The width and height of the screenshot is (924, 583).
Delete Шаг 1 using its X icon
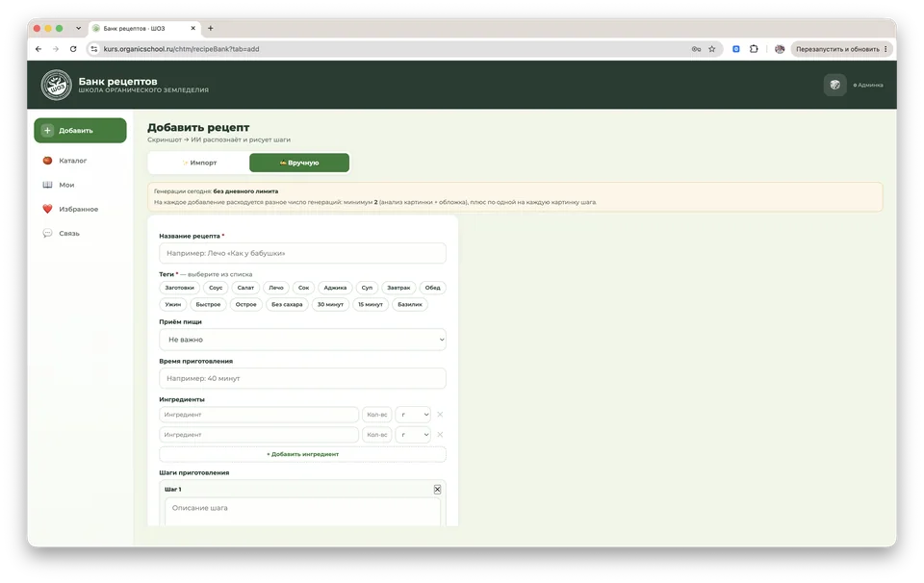437,490
